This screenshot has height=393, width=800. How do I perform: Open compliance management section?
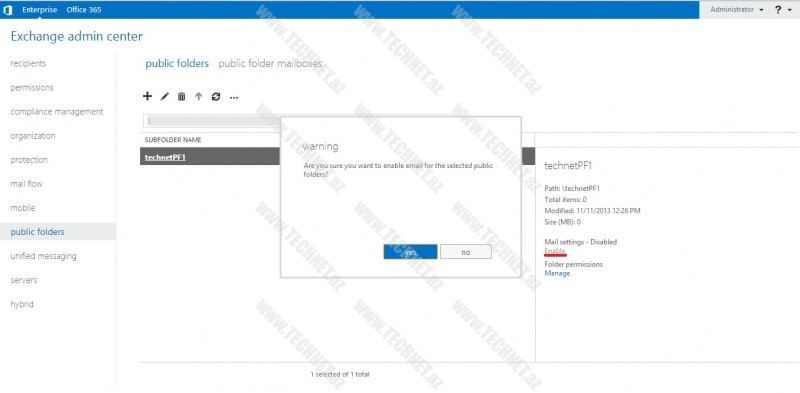coord(57,111)
